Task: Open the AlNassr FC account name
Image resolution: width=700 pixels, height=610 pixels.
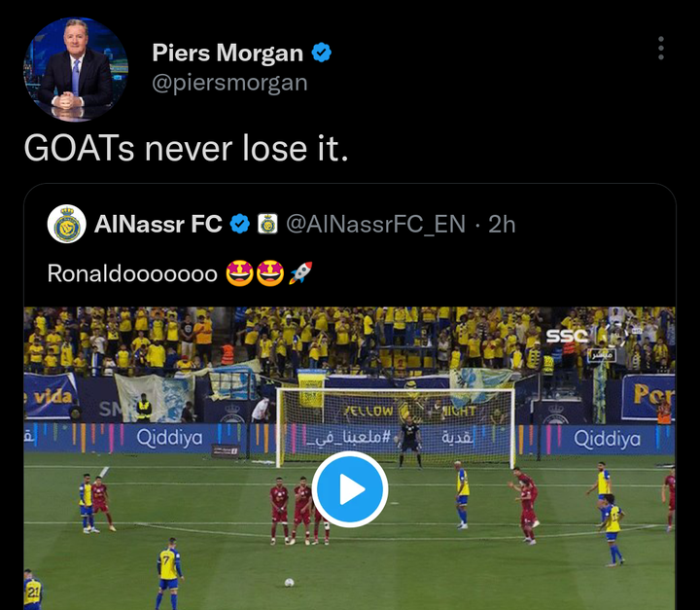Action: pos(158,224)
